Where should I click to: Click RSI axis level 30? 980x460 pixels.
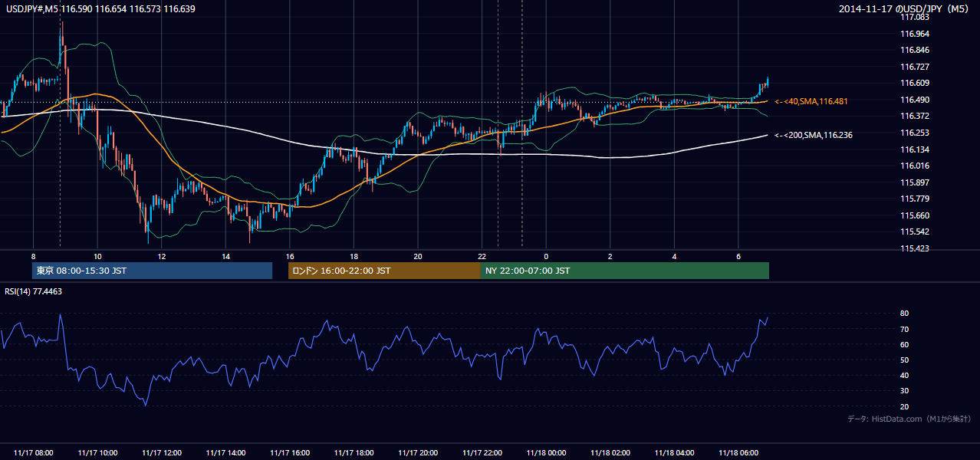pyautogui.click(x=905, y=391)
